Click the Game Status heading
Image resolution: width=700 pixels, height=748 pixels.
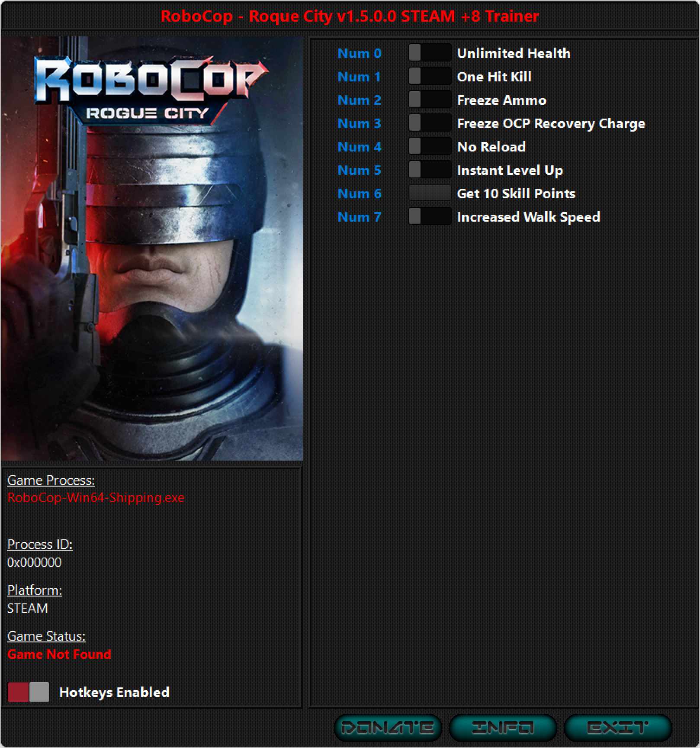coord(46,636)
